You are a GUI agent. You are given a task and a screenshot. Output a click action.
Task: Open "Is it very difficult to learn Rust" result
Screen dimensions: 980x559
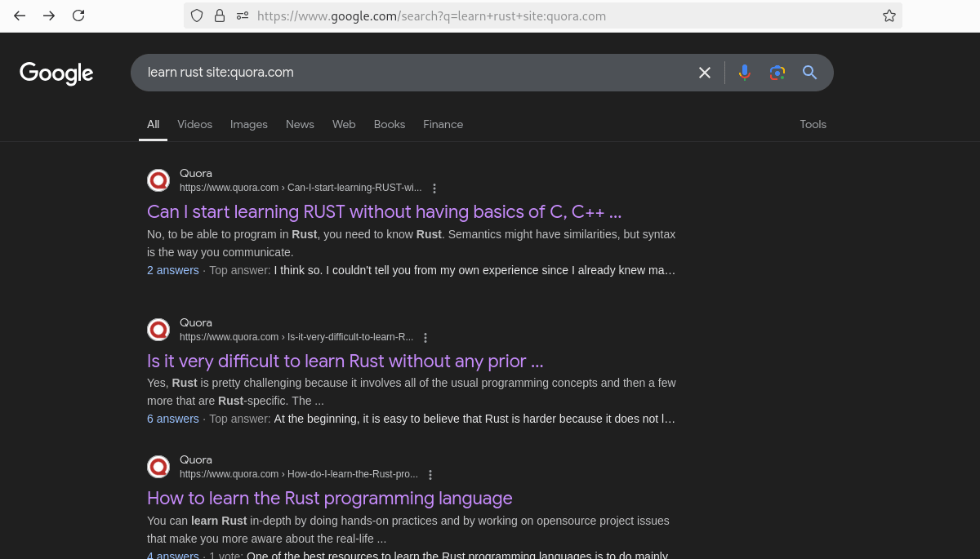pyautogui.click(x=345, y=361)
